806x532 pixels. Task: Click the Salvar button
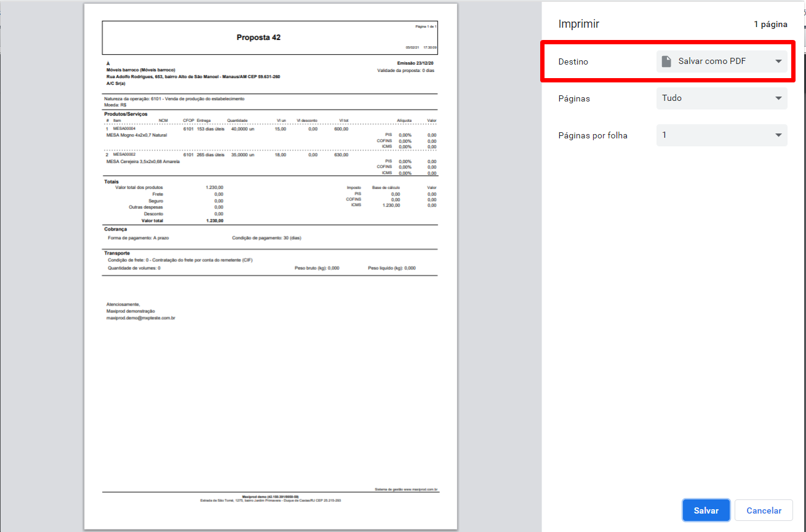pos(706,510)
